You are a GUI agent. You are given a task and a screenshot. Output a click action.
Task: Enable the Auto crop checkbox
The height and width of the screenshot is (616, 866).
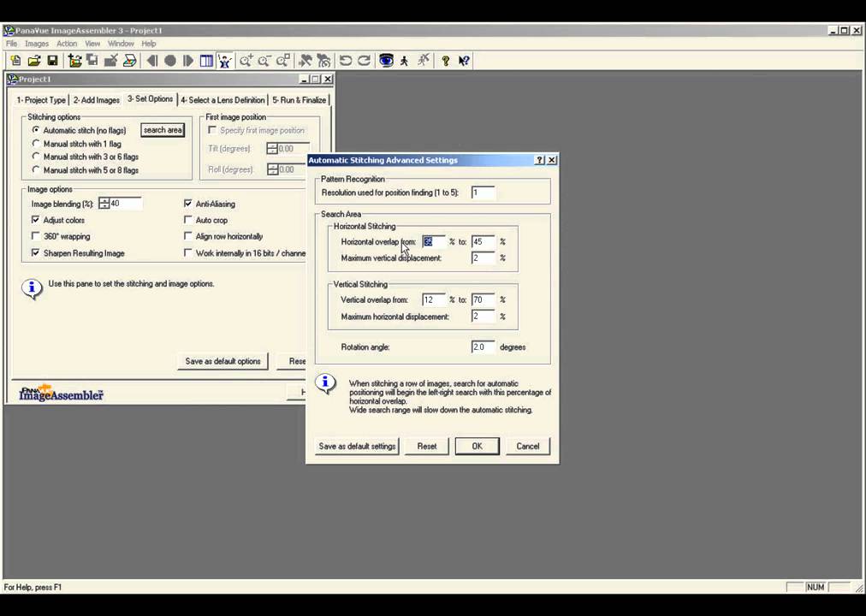pyautogui.click(x=187, y=220)
